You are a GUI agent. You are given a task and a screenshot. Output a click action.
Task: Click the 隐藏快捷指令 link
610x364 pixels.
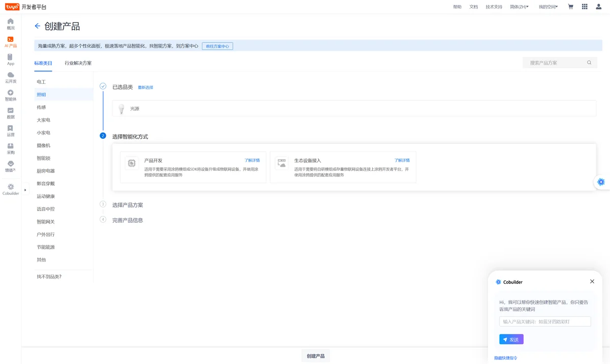click(506, 358)
